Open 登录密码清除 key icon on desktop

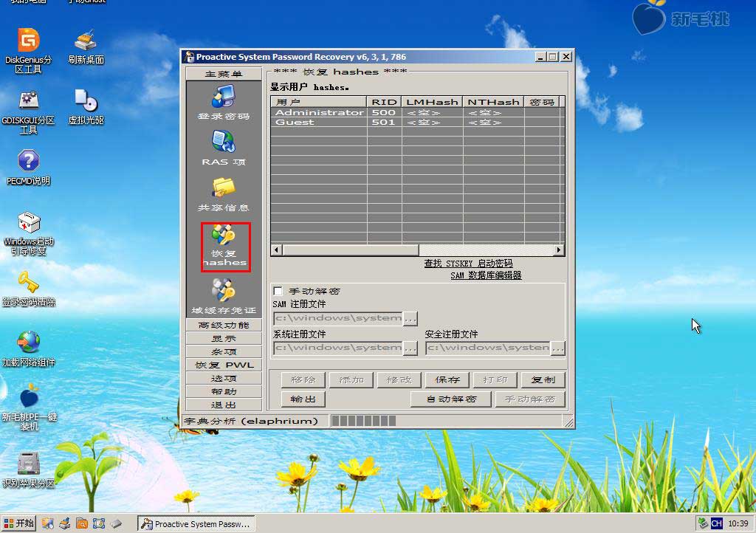tap(28, 289)
